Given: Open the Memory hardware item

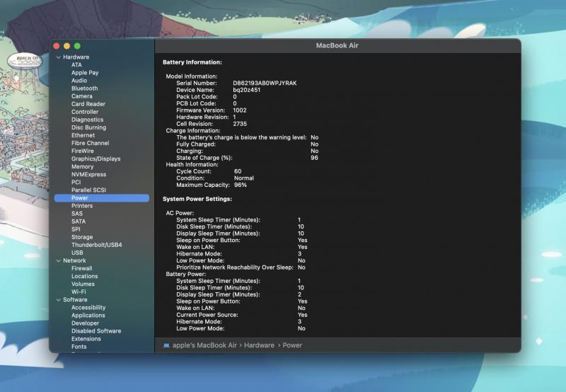Looking at the screenshot, I should (x=82, y=167).
